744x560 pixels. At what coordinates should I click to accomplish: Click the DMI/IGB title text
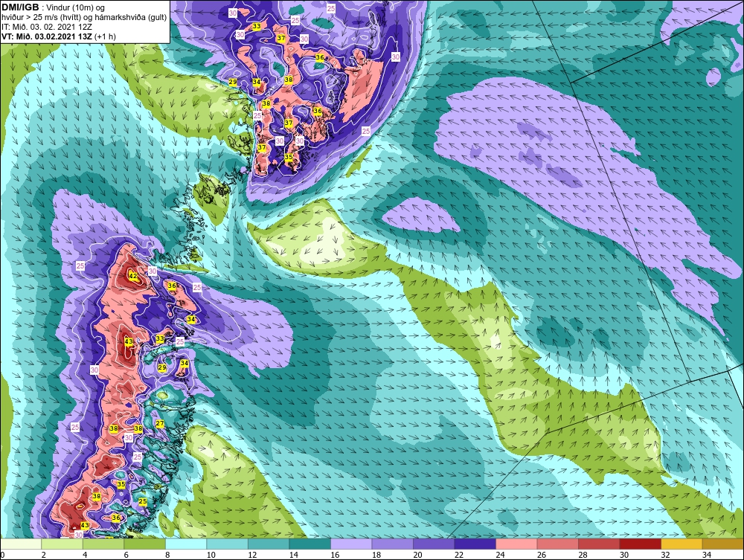click(20, 7)
